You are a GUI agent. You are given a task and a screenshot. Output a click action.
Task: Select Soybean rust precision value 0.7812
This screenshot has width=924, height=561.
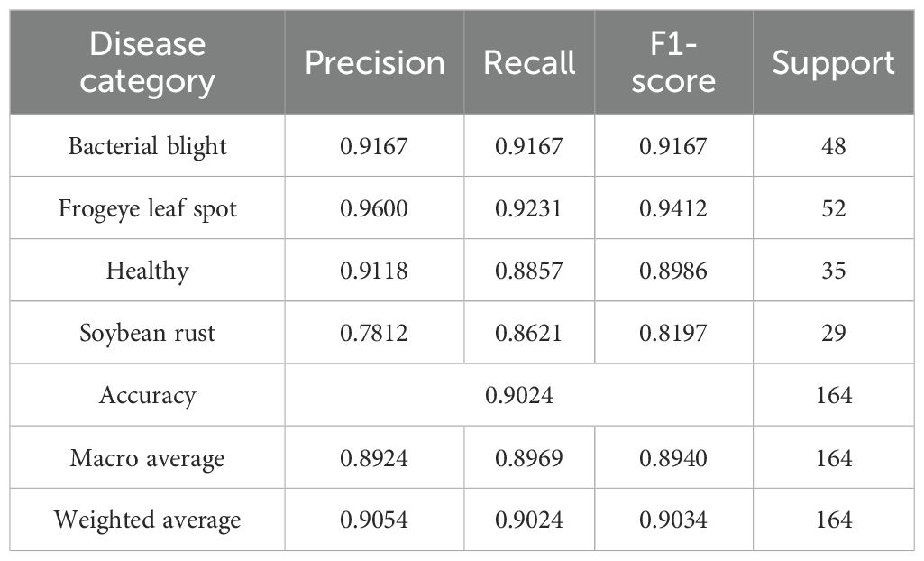374,333
